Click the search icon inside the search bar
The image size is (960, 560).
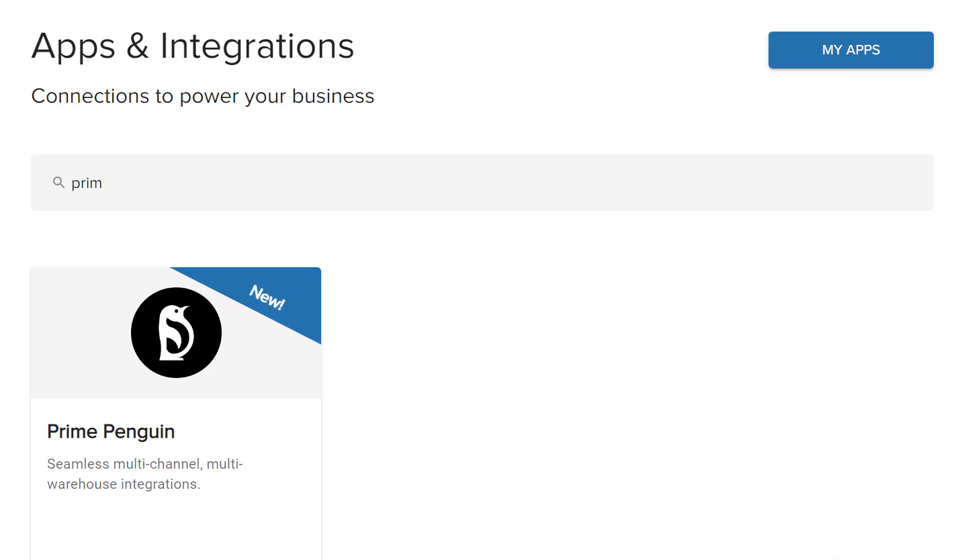[x=59, y=182]
